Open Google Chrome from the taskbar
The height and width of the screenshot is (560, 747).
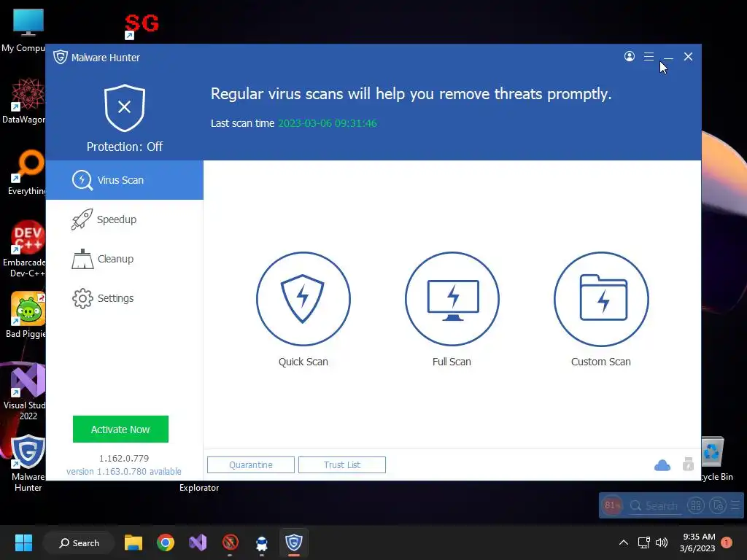click(166, 542)
